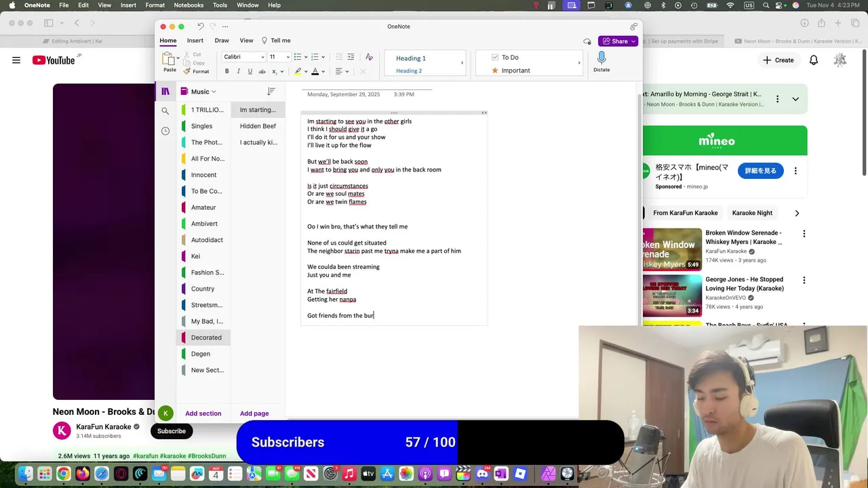The image size is (868, 488).
Task: Open the font color dropdown arrow
Action: point(323,71)
